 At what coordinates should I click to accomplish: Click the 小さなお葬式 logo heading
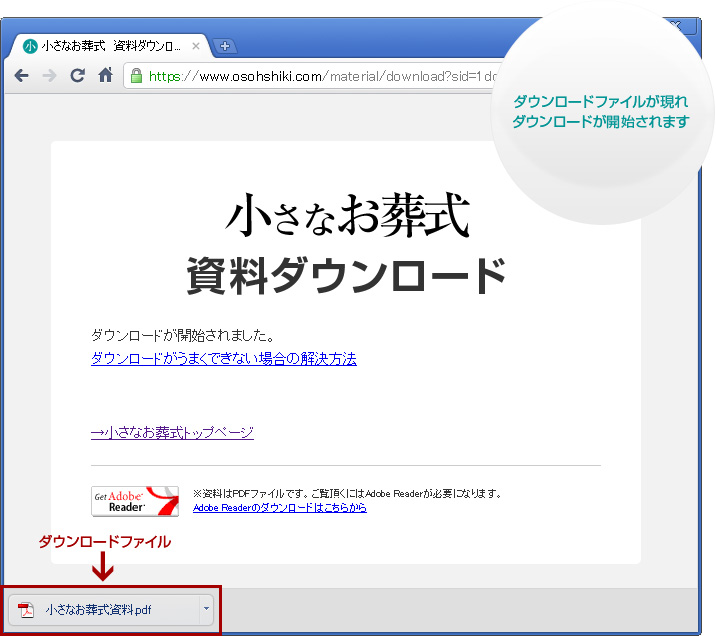(x=347, y=215)
